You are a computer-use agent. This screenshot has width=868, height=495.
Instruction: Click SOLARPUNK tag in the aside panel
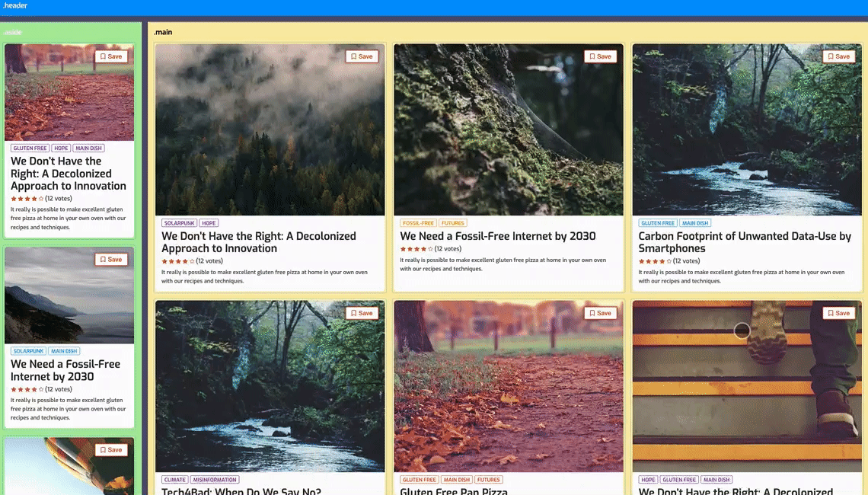[x=28, y=351]
